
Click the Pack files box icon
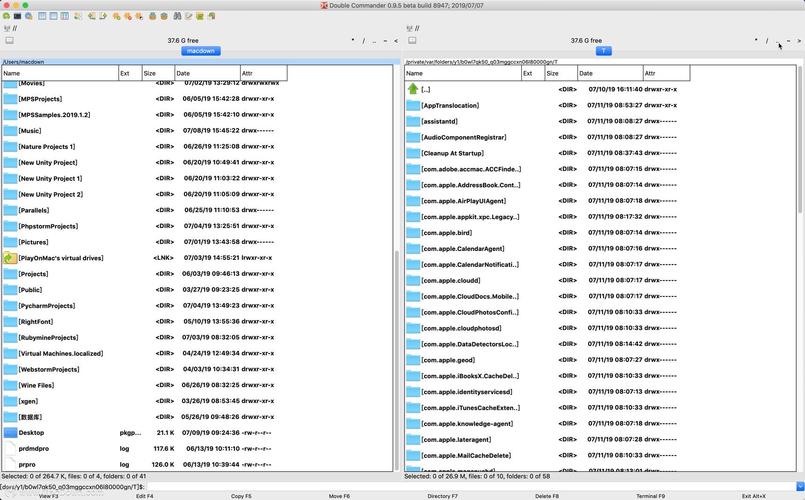click(x=152, y=16)
